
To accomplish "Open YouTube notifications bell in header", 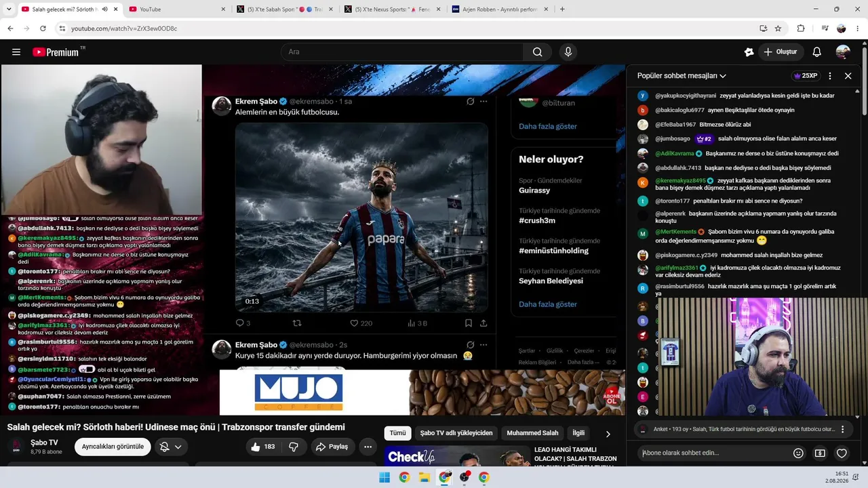I will [817, 52].
